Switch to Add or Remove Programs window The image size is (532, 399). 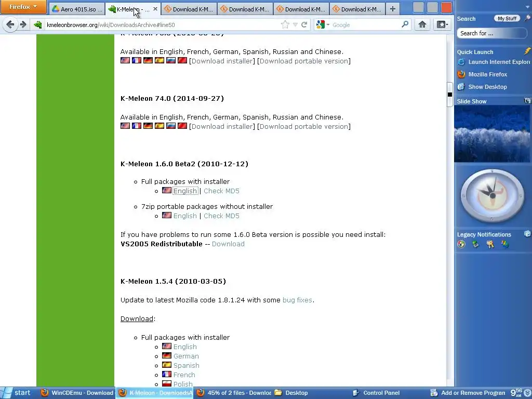(x=468, y=393)
